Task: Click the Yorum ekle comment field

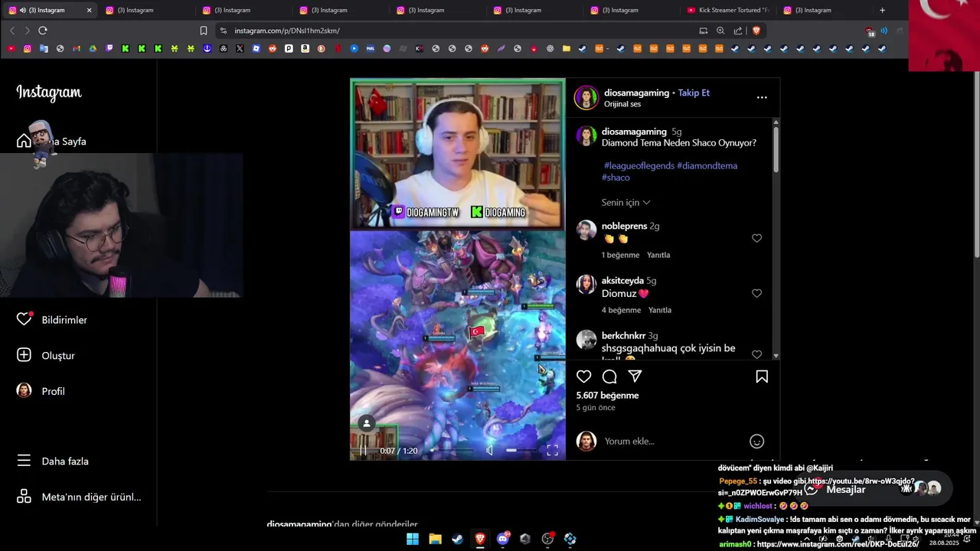Action: (672, 441)
